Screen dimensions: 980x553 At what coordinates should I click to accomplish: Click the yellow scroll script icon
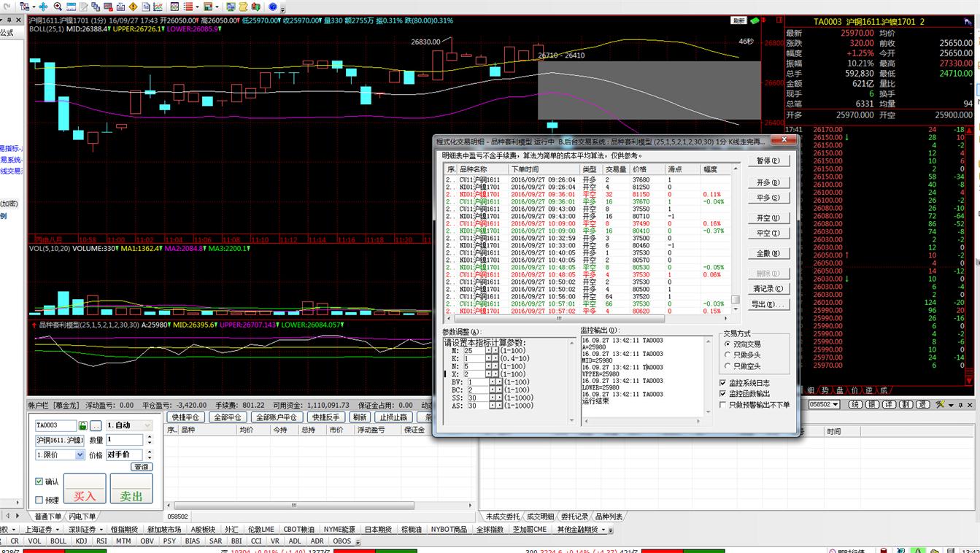click(x=244, y=7)
